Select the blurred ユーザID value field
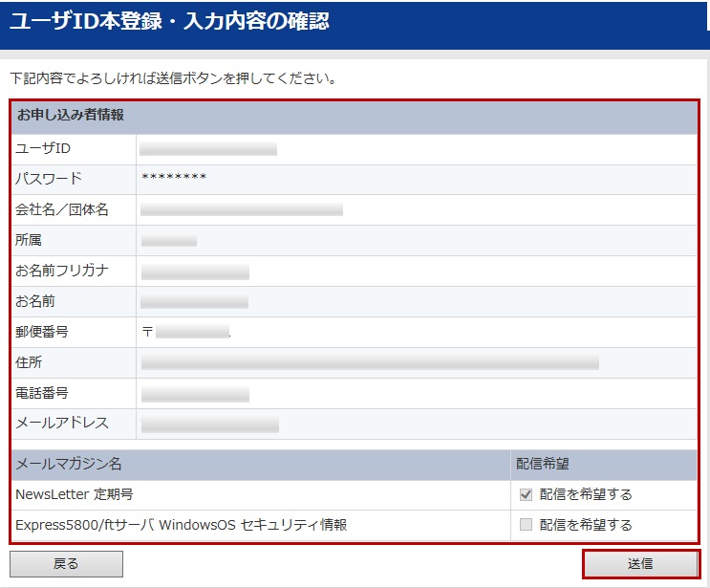This screenshot has height=588, width=710. coord(208,148)
